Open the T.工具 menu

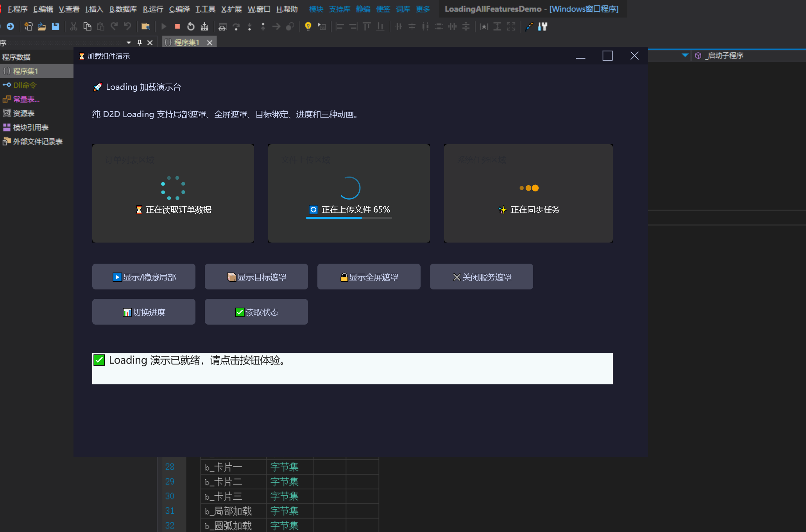click(x=205, y=9)
